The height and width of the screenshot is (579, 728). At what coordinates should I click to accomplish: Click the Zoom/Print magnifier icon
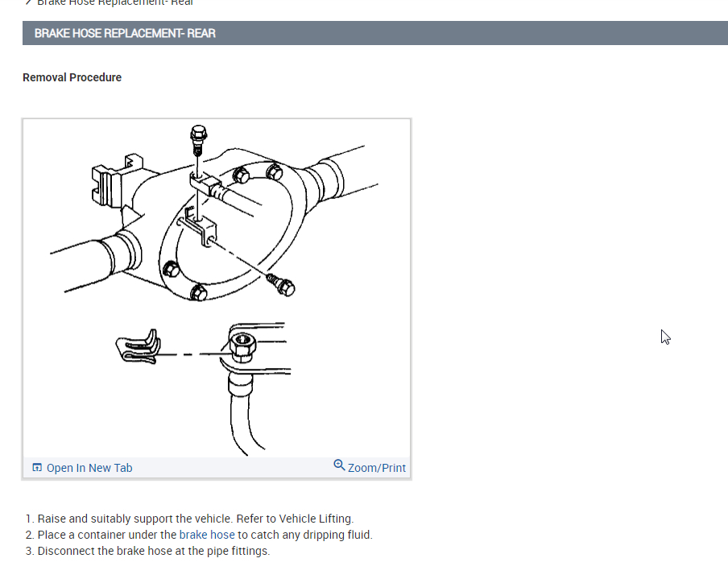[x=339, y=465]
